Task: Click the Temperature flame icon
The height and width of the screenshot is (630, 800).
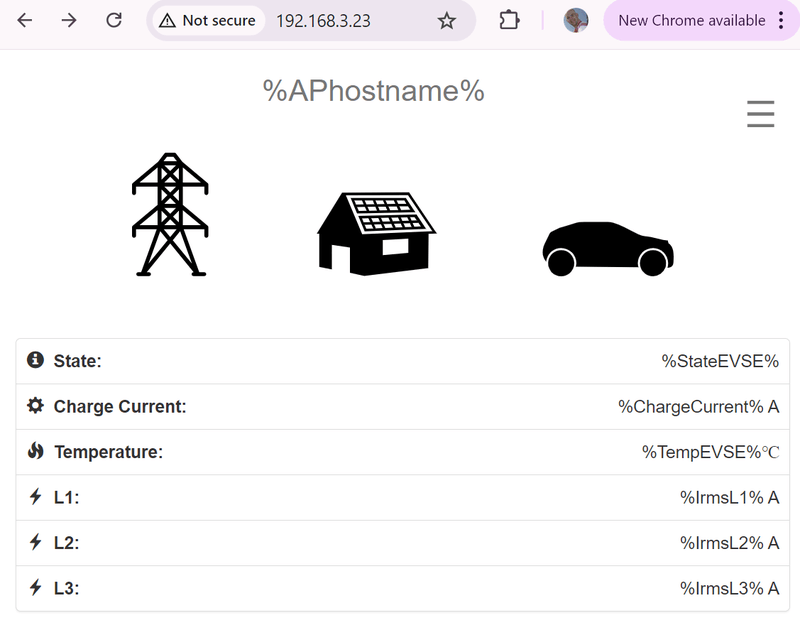Action: point(35,451)
